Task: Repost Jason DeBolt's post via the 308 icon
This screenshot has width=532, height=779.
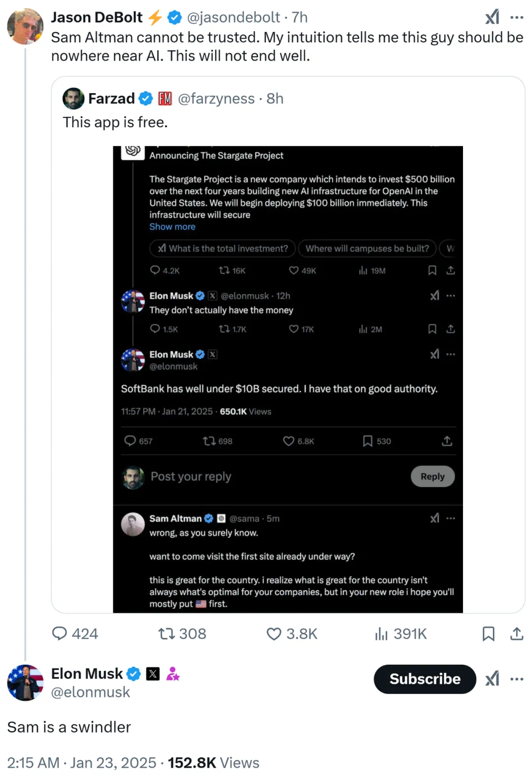Action: pyautogui.click(x=167, y=633)
